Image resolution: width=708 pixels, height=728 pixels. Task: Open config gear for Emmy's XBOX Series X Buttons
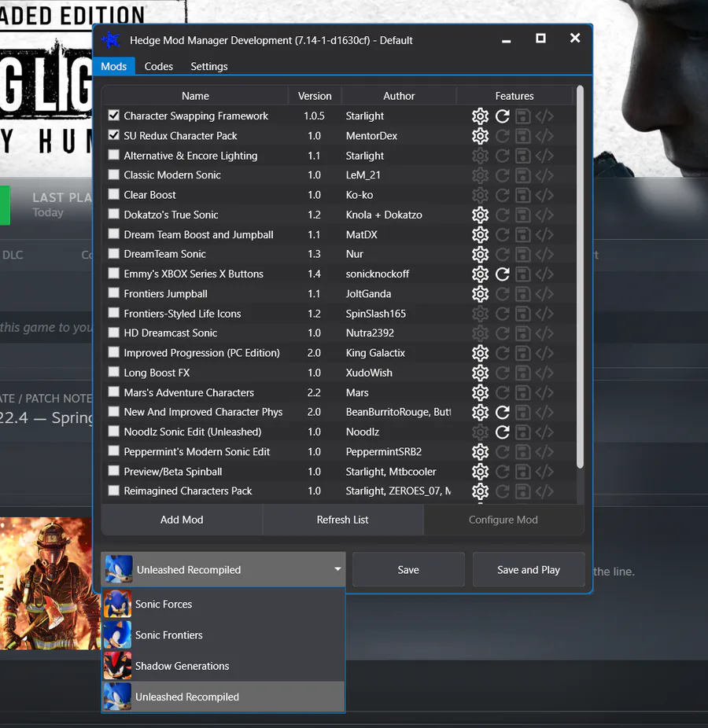480,274
